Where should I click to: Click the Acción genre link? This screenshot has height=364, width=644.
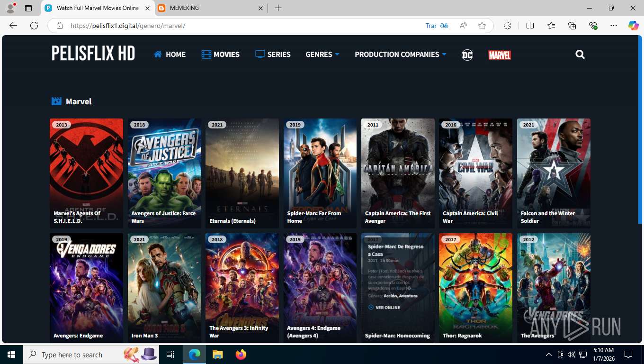pyautogui.click(x=391, y=296)
